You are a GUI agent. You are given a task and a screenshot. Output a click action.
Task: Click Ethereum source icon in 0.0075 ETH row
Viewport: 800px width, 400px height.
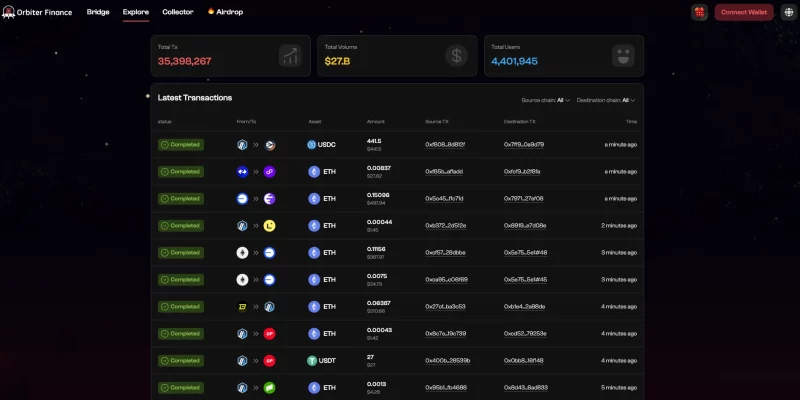pyautogui.click(x=242, y=280)
